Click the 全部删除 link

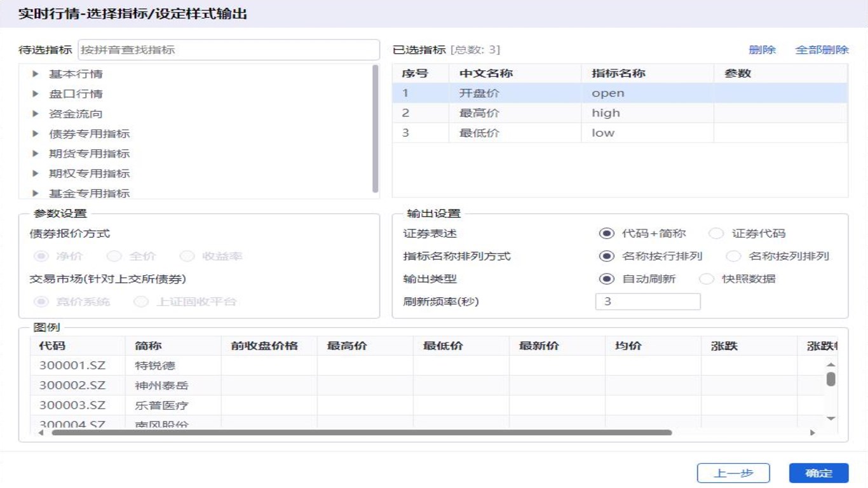pos(822,50)
